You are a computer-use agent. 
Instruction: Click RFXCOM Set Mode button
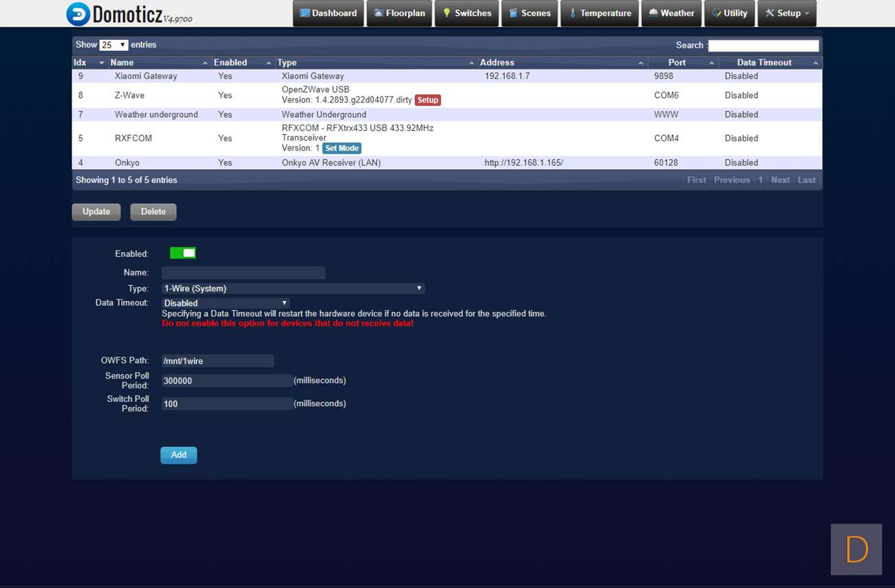coord(342,148)
